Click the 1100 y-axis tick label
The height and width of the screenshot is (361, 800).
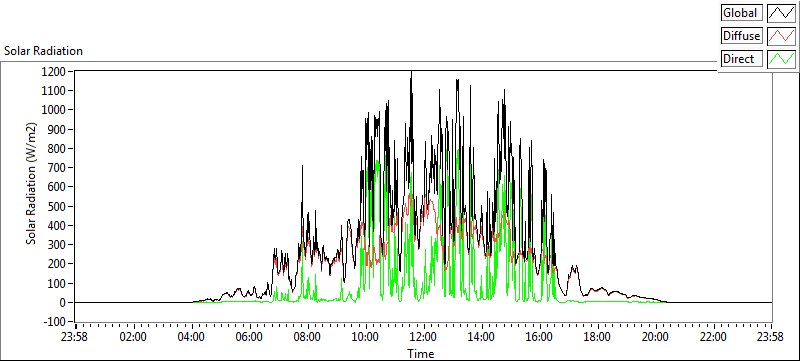click(x=55, y=91)
